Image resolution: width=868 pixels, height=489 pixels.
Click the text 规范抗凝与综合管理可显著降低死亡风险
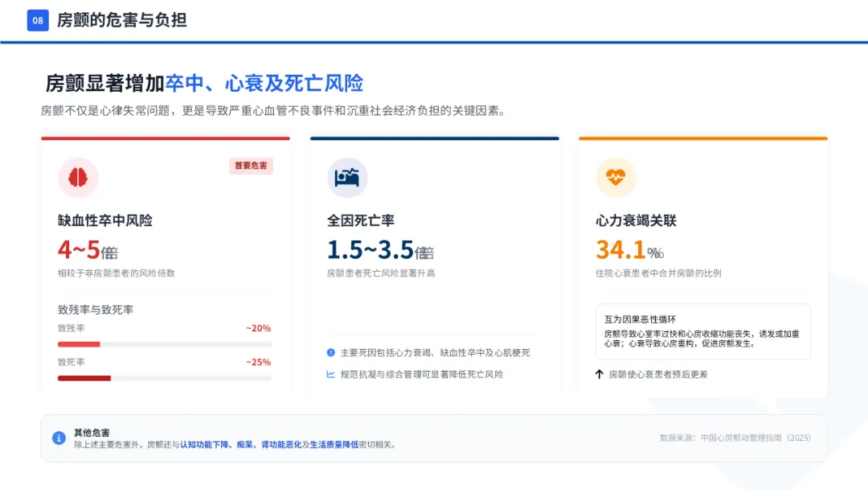coord(422,374)
